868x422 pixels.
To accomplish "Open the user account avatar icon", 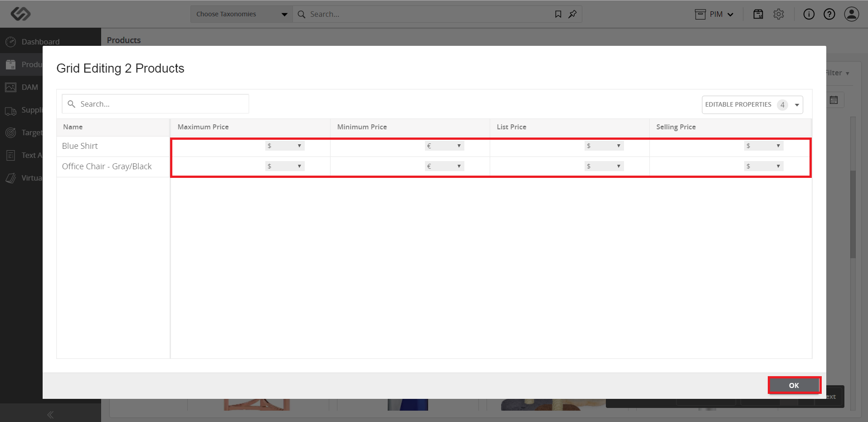I will click(x=852, y=14).
